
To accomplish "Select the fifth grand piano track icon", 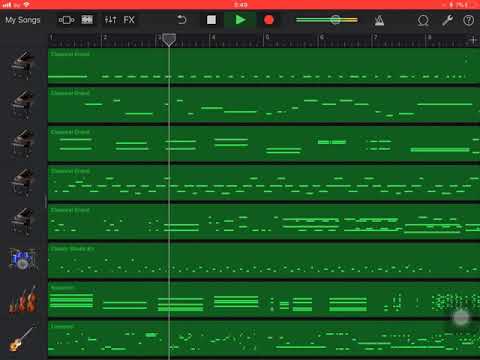I will click(23, 222).
